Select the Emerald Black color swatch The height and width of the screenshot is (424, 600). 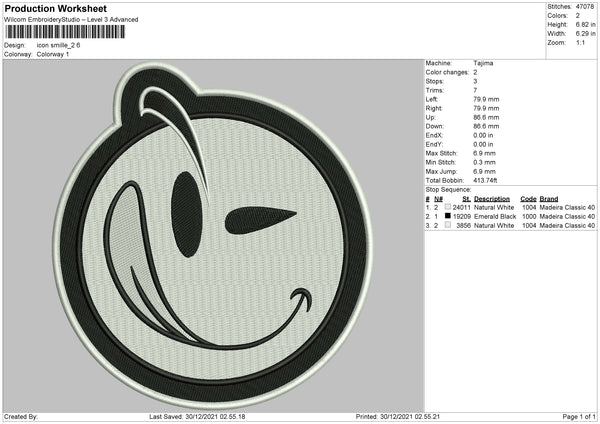click(447, 216)
